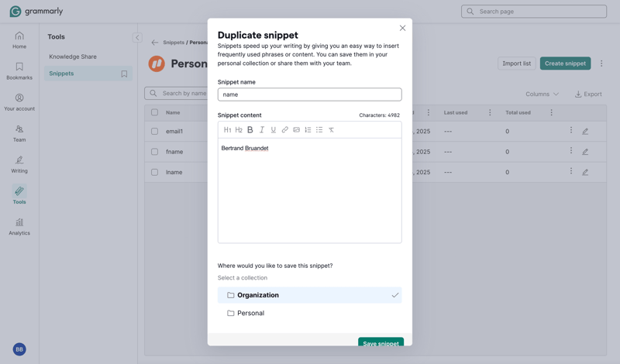Screen dimensions: 620x364
Task: Insert an image in snippet content
Action: point(296,129)
